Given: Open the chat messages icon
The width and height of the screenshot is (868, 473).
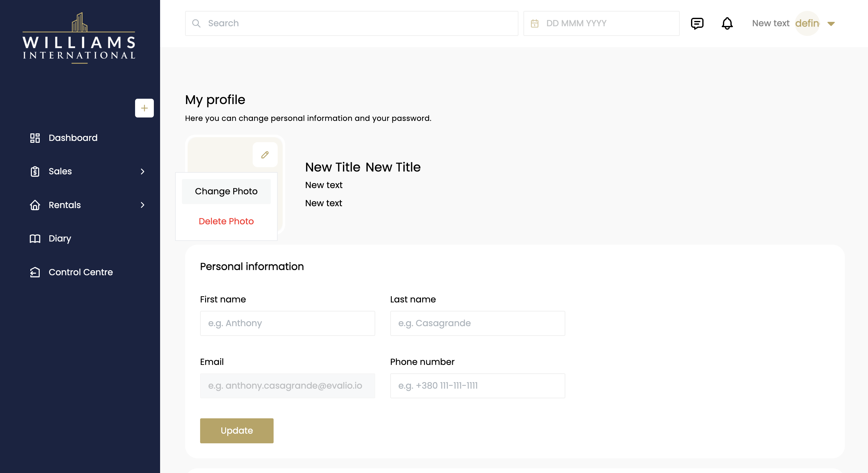Looking at the screenshot, I should (697, 23).
